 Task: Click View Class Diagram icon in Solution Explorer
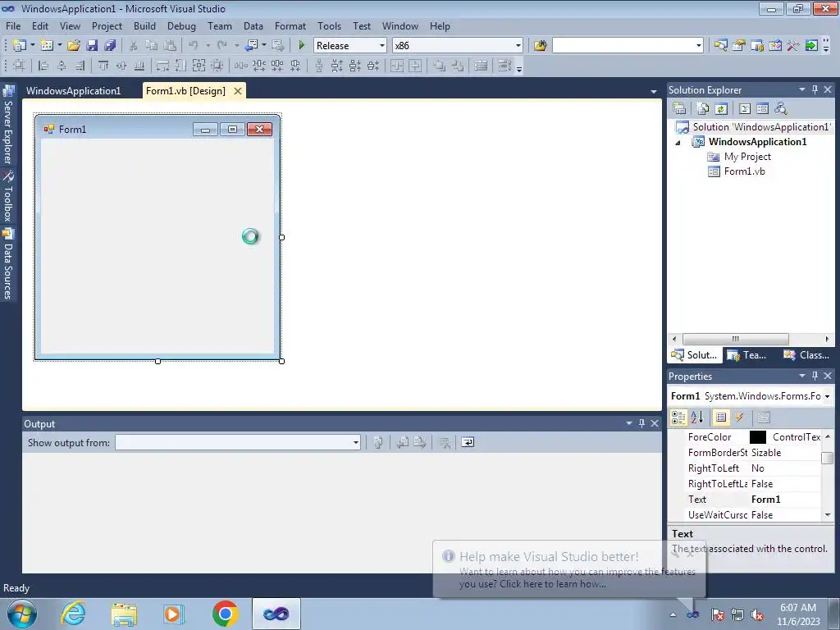(781, 109)
